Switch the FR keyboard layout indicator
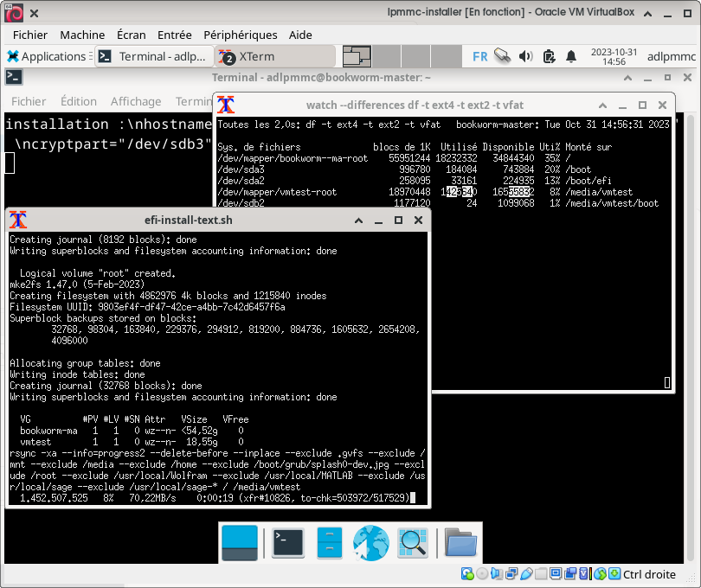This screenshot has height=588, width=701. tap(479, 56)
